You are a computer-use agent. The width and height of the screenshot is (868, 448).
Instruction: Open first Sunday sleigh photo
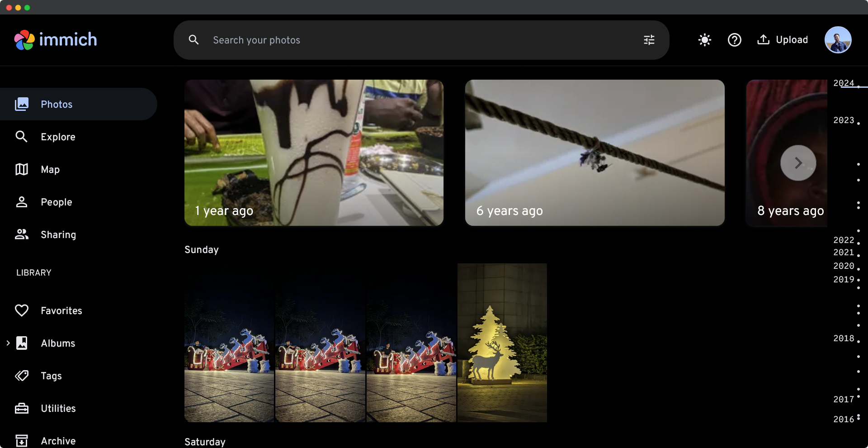[x=229, y=343]
